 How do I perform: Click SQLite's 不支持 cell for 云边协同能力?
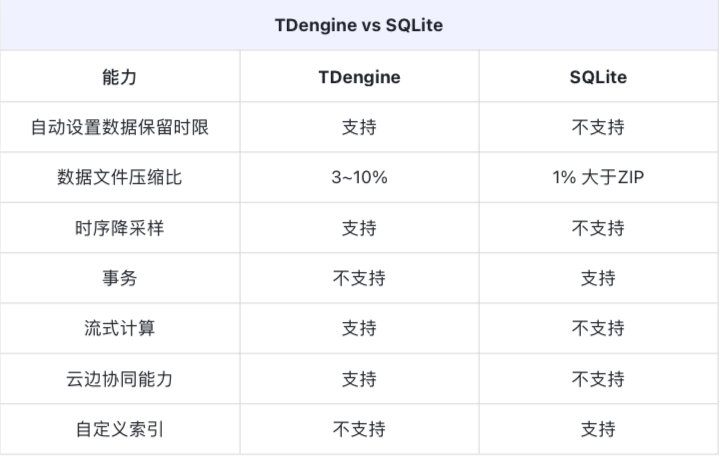click(598, 380)
